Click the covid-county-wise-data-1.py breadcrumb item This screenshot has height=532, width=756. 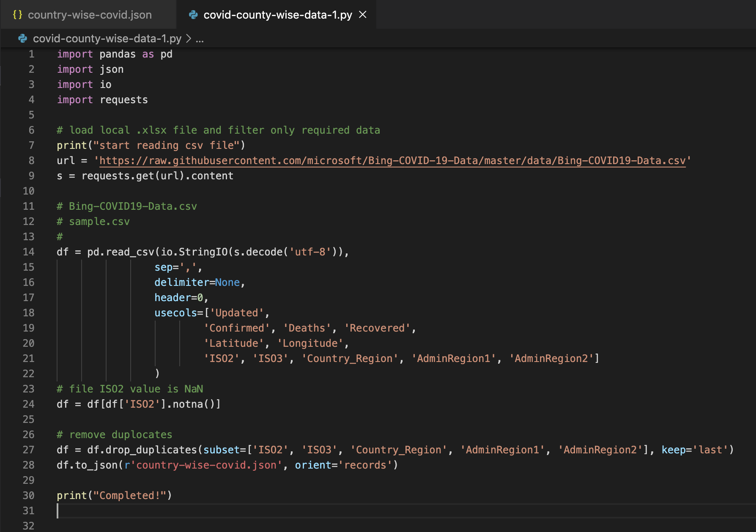tap(107, 38)
